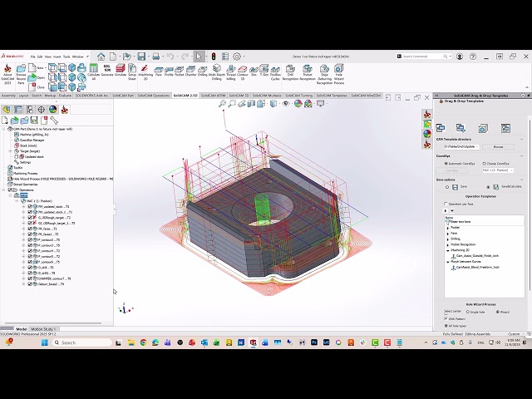
Task: Expand the Pocket Recognition templates group
Action: click(x=448, y=244)
